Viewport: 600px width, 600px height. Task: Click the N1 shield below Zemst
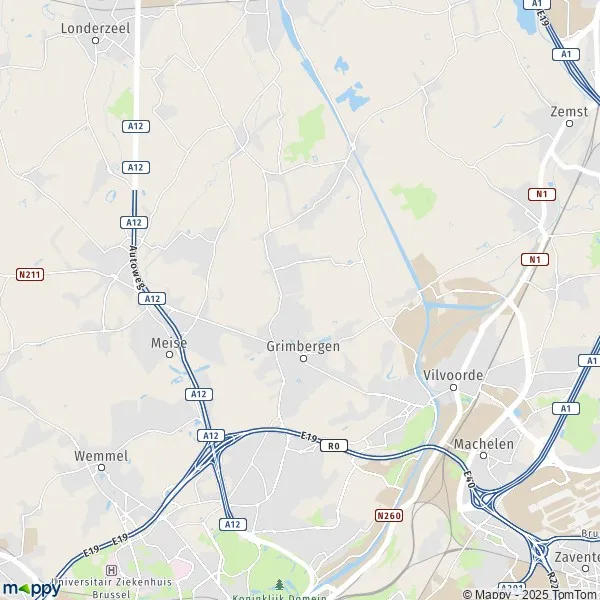pos(542,194)
